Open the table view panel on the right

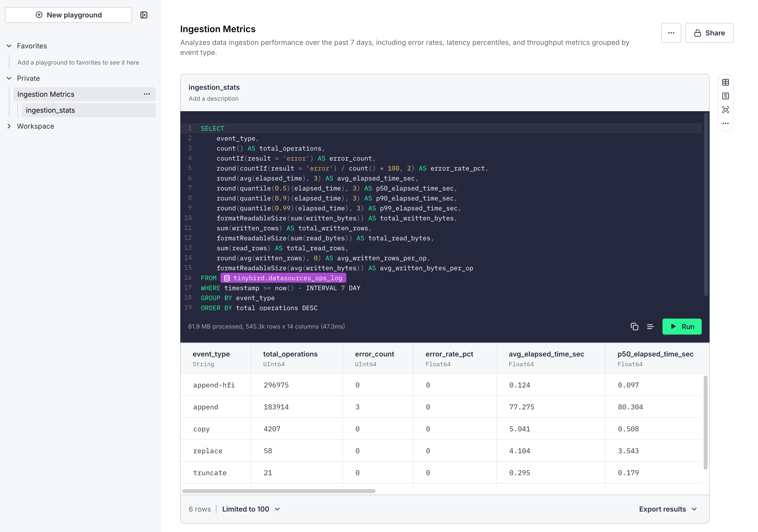coord(726,82)
